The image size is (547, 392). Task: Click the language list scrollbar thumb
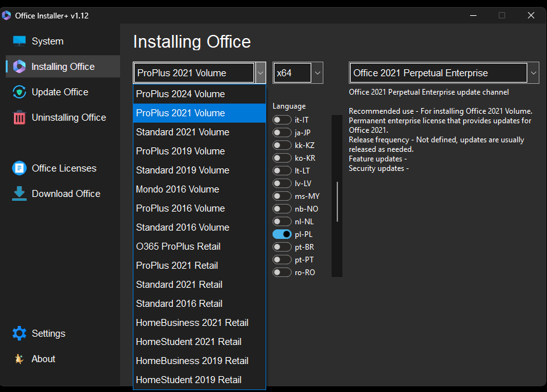tap(337, 201)
